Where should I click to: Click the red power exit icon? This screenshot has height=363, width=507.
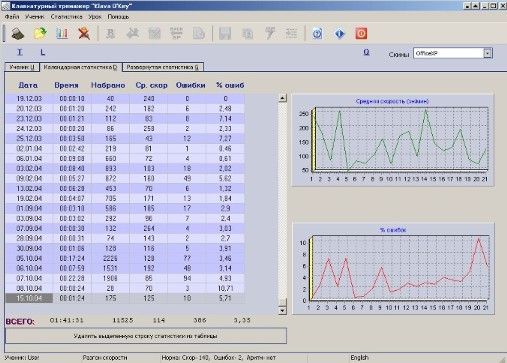(x=361, y=33)
